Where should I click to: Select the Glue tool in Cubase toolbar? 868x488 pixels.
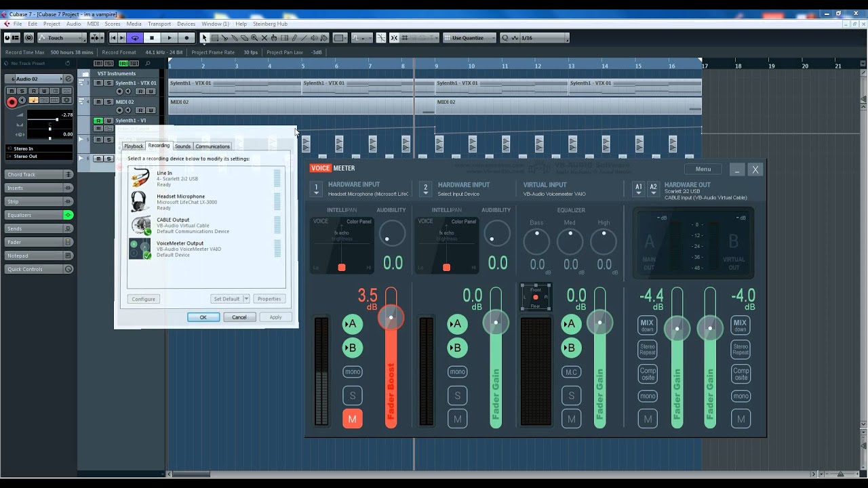coord(234,38)
